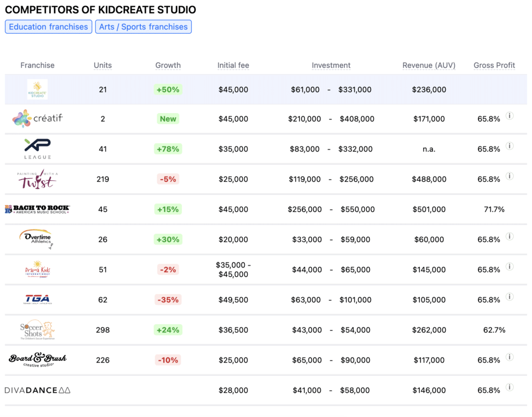Click the $36,500 initial fee
This screenshot has width=532, height=417.
[x=233, y=330]
